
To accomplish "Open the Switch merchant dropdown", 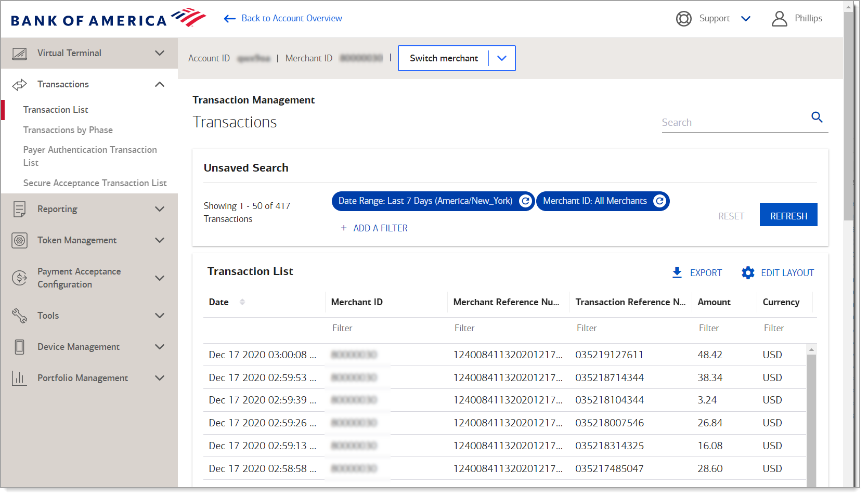I will coord(457,58).
